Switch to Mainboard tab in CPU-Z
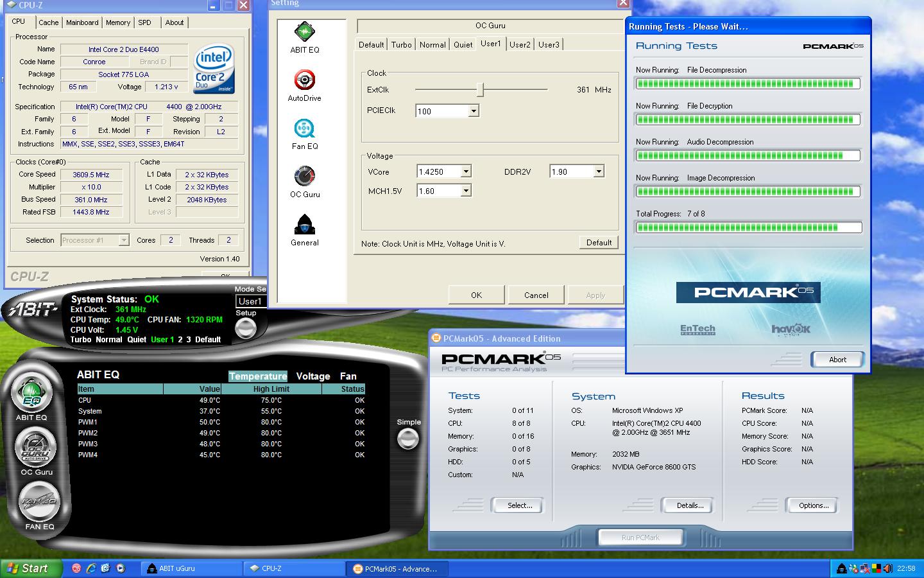Screen dimensions: 924x578 tap(82, 22)
